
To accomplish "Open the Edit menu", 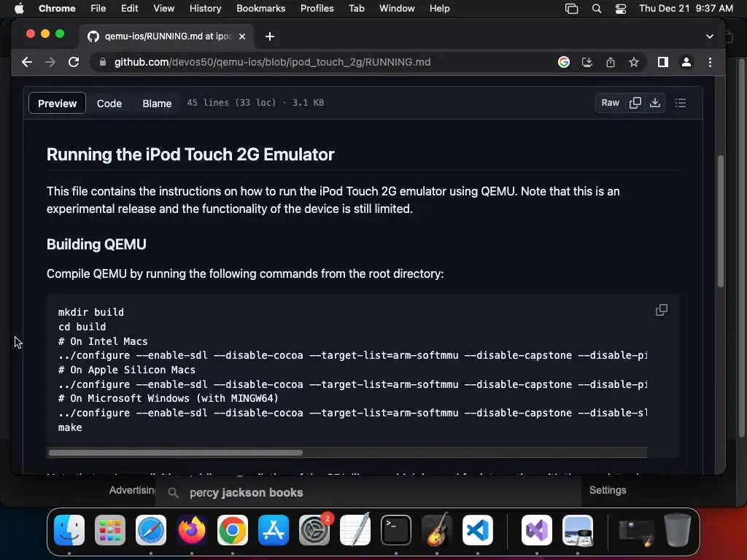I will pos(129,9).
